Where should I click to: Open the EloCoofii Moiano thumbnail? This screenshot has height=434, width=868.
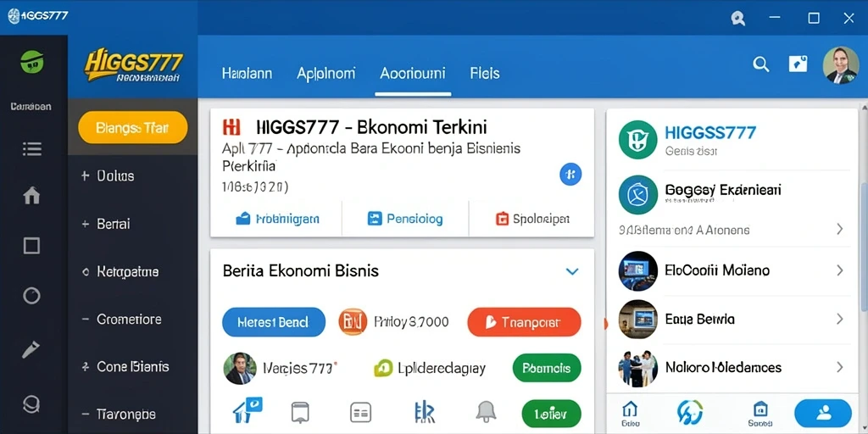[x=637, y=270]
